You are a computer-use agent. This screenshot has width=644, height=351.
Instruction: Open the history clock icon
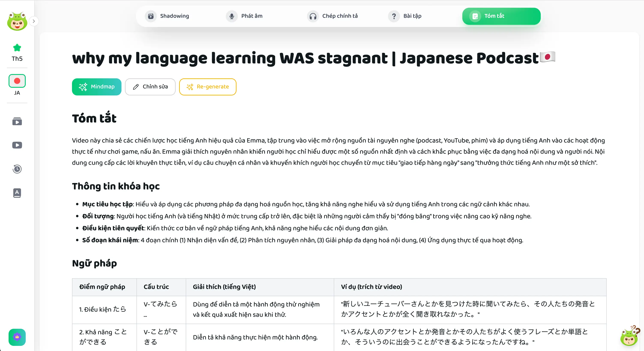click(17, 169)
